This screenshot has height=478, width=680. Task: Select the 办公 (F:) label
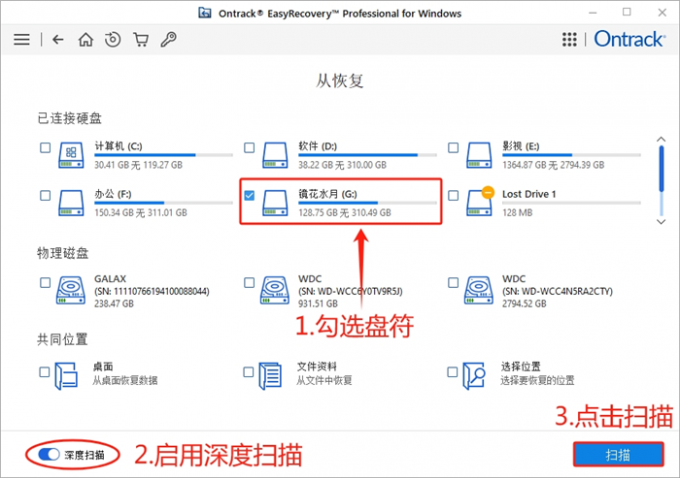tap(113, 194)
